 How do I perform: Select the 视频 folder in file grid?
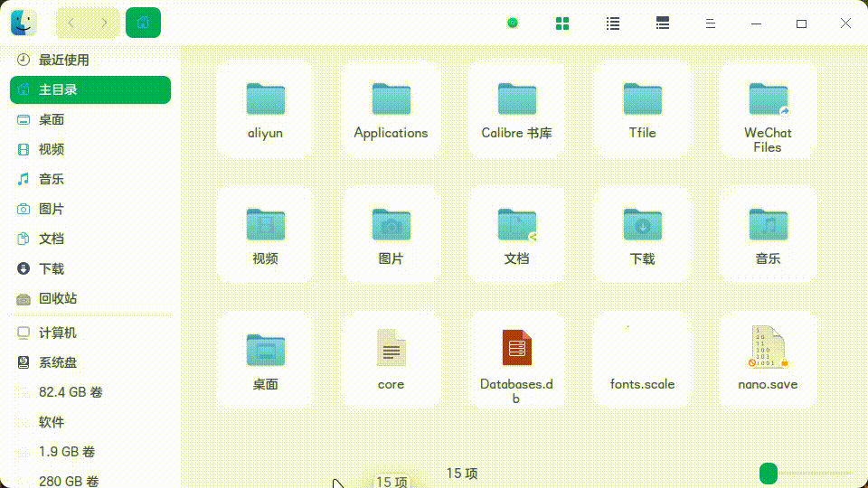click(x=266, y=236)
